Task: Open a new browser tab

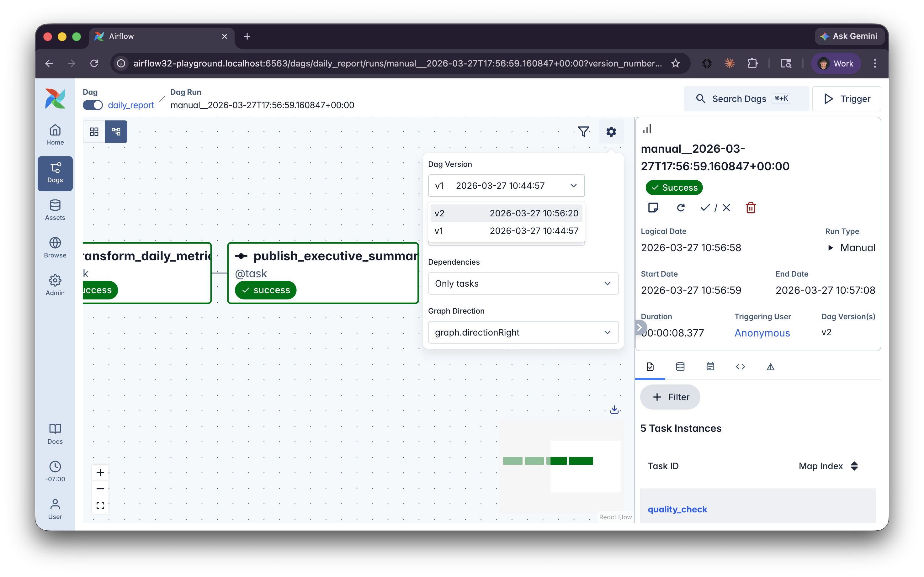Action: click(247, 36)
